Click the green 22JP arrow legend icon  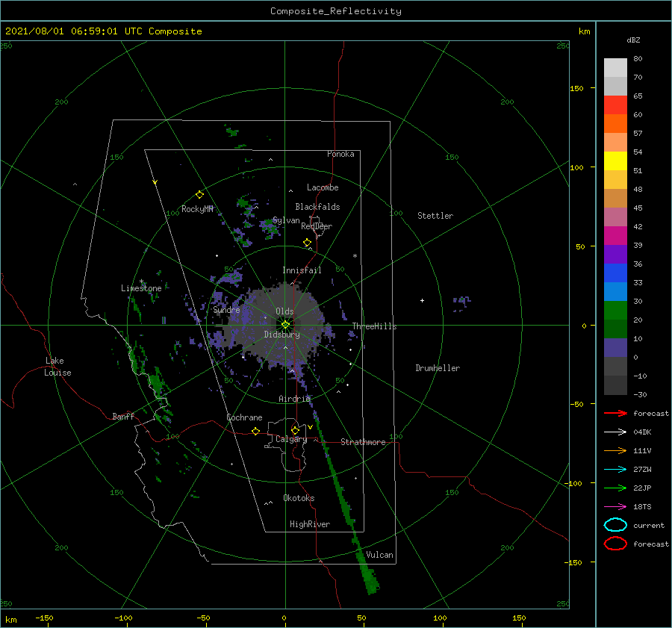coord(615,488)
